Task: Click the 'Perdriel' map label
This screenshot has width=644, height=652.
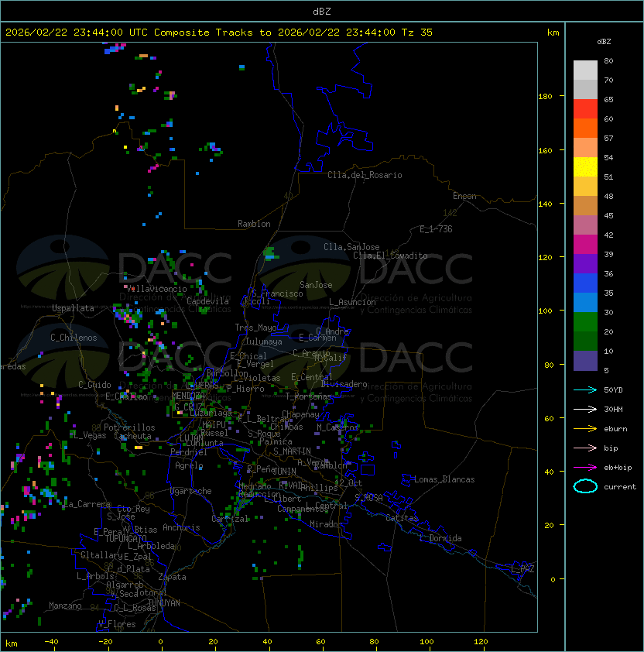Action: [189, 452]
